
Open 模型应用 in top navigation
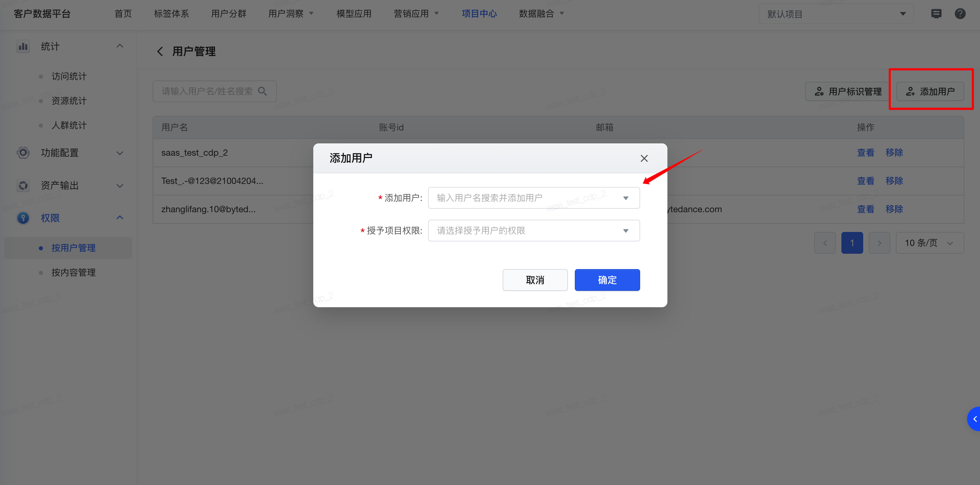[354, 14]
